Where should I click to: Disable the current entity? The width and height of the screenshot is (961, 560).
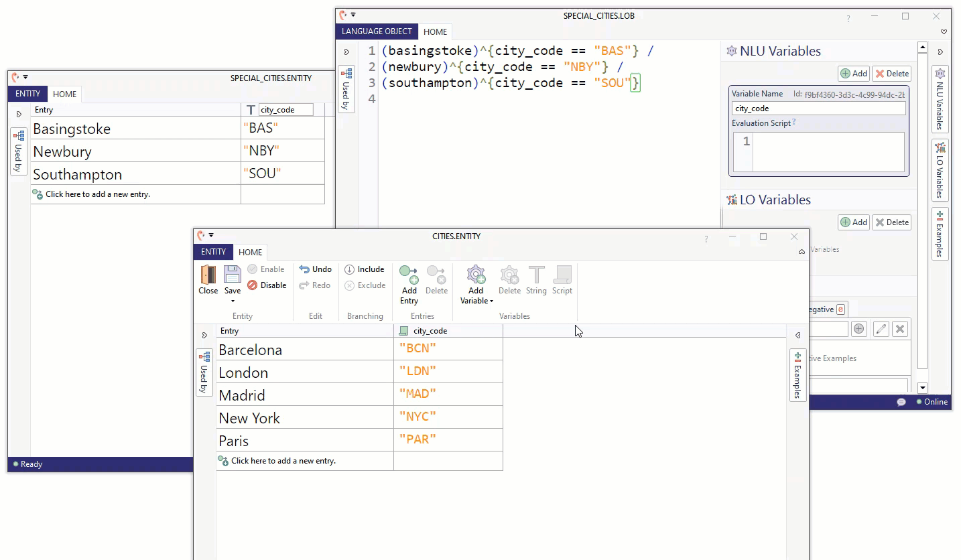pos(267,285)
